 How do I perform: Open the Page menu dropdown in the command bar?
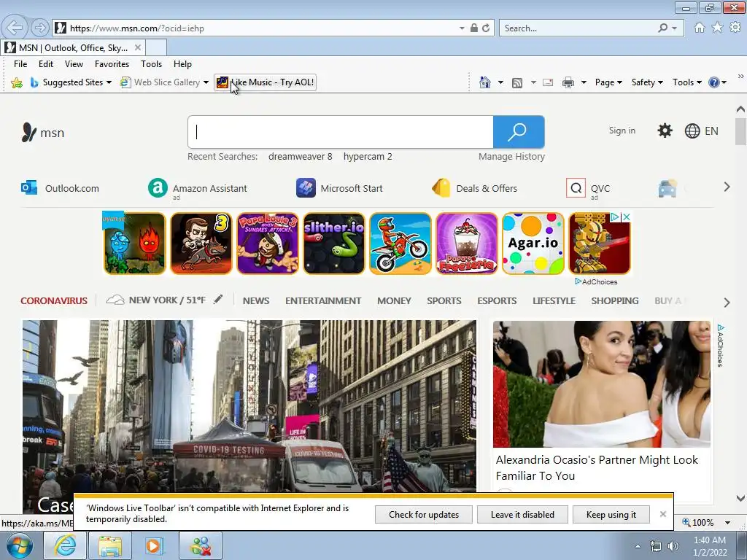pos(608,82)
